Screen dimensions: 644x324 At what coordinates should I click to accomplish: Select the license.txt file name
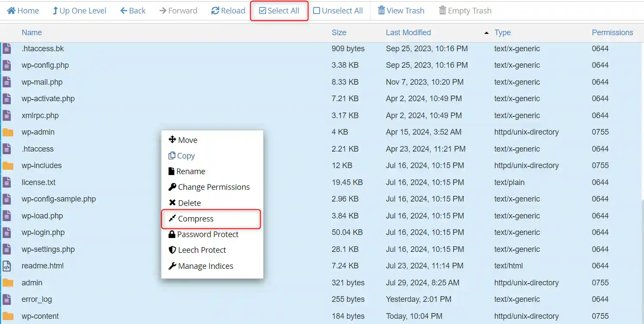pos(39,182)
